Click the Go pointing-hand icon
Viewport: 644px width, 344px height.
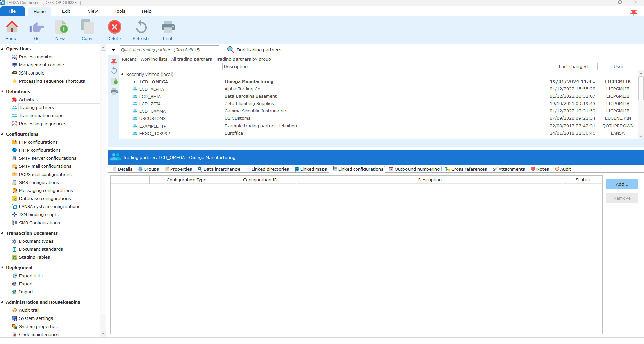37,28
